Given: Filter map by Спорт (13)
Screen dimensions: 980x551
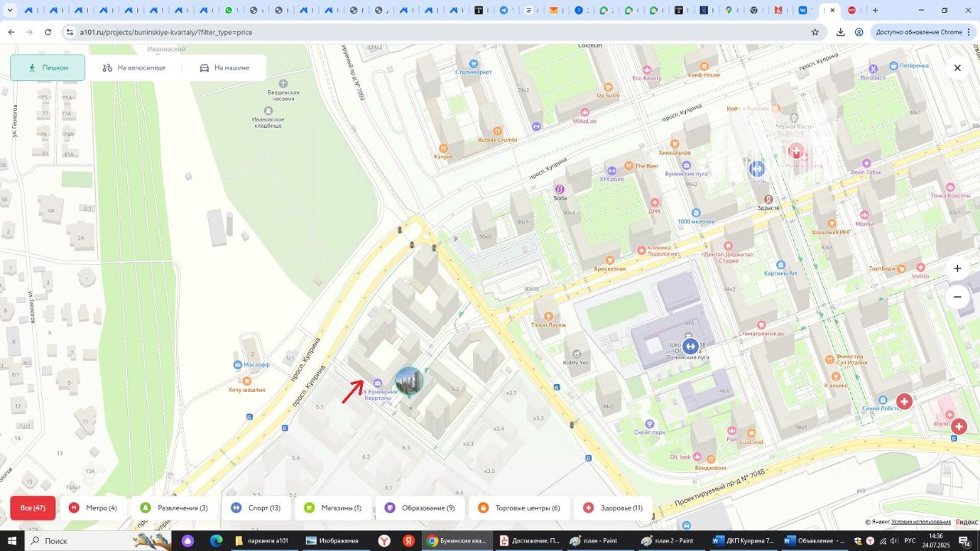Looking at the screenshot, I should [x=256, y=508].
